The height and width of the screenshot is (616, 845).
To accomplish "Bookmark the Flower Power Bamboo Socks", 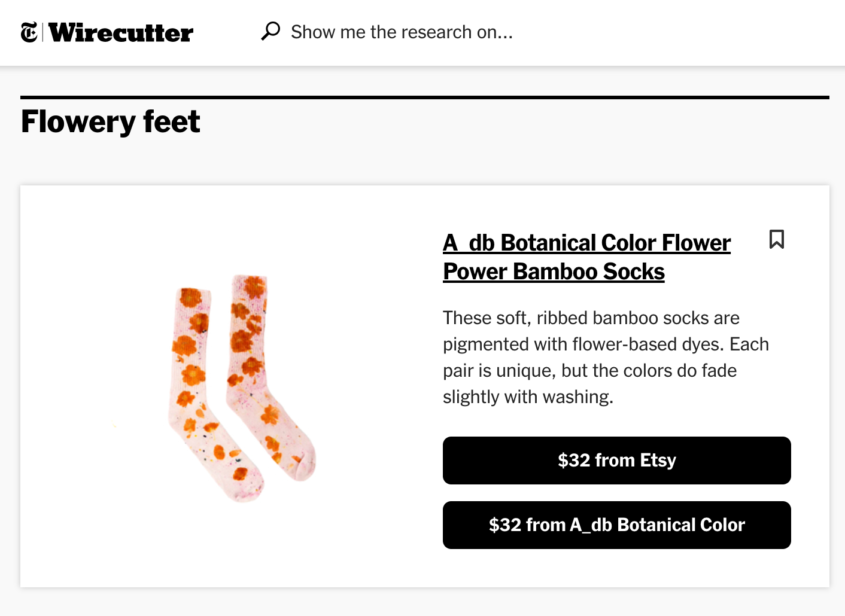I will click(x=777, y=239).
